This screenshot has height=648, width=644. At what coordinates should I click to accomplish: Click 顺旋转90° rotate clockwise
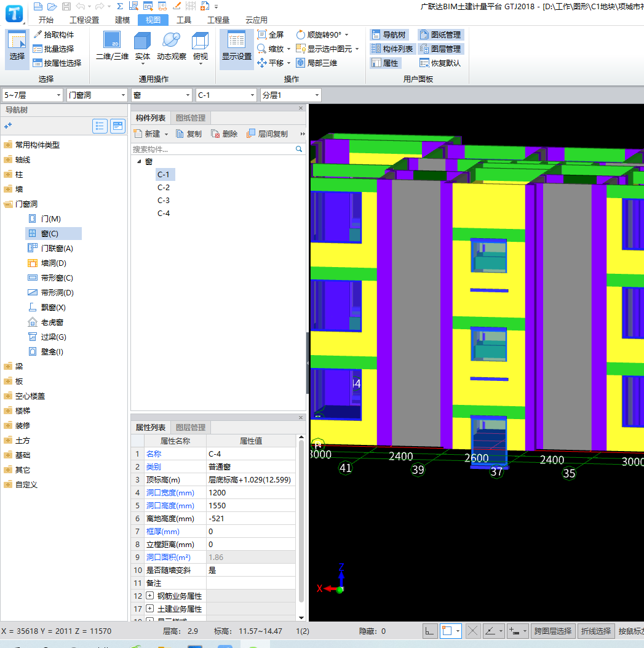coord(322,34)
